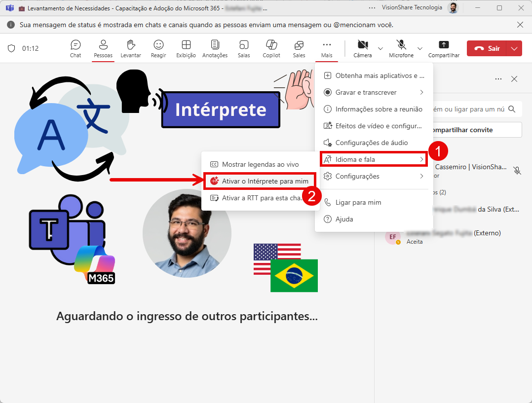Screen dimensions: 532x403
Task: Leave the meeting with Sair
Action: click(487, 48)
